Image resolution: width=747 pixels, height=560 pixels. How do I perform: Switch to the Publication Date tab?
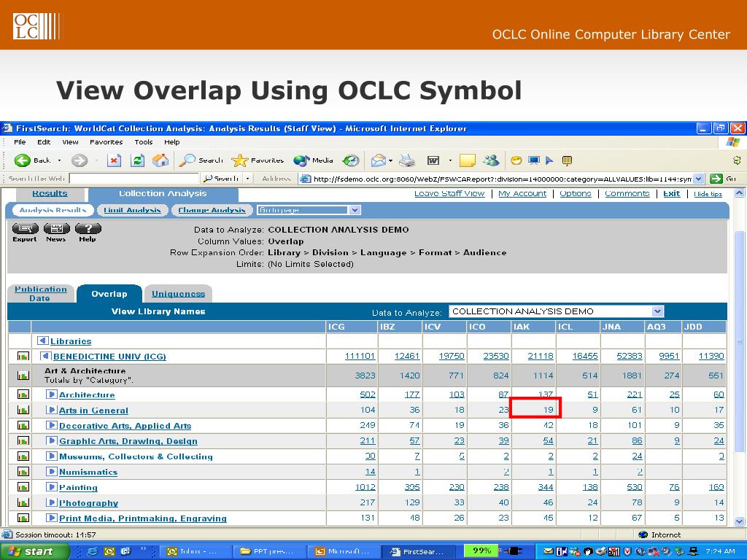click(x=41, y=293)
